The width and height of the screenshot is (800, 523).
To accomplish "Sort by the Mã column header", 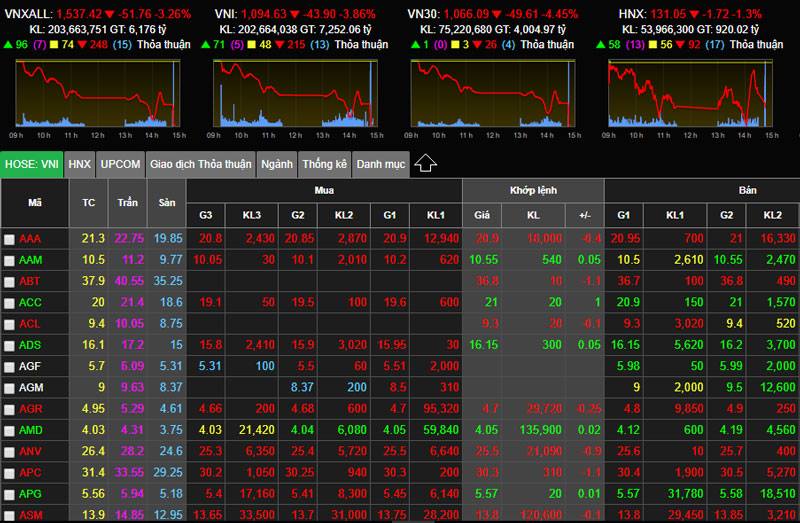I will (x=35, y=203).
